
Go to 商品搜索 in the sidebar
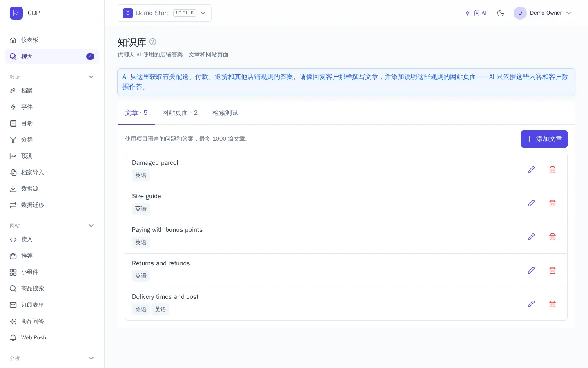52,289
